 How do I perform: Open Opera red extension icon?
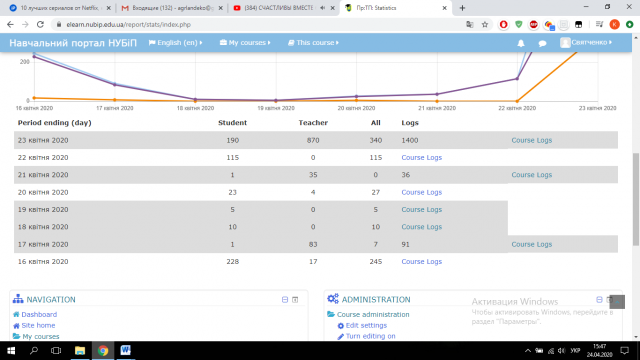tap(504, 24)
